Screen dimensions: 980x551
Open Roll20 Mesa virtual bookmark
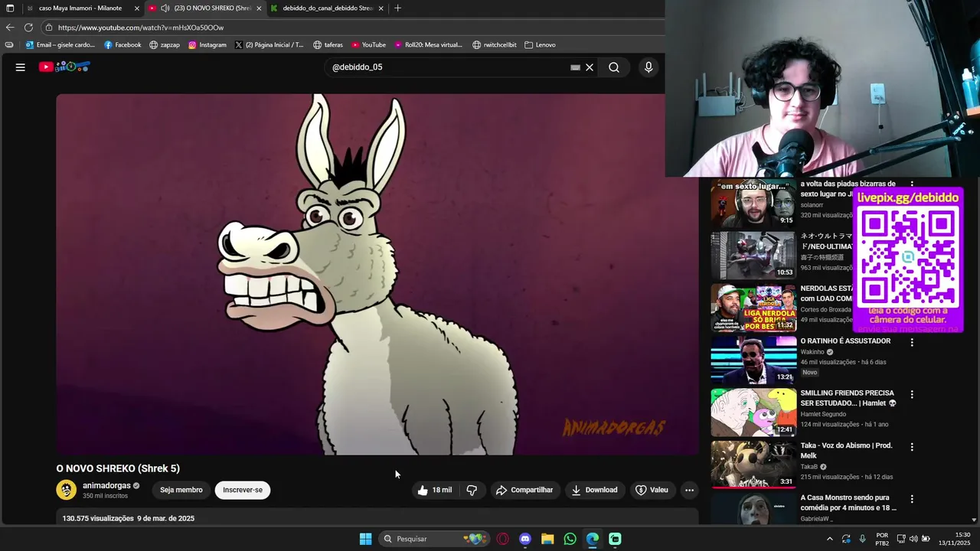click(429, 45)
